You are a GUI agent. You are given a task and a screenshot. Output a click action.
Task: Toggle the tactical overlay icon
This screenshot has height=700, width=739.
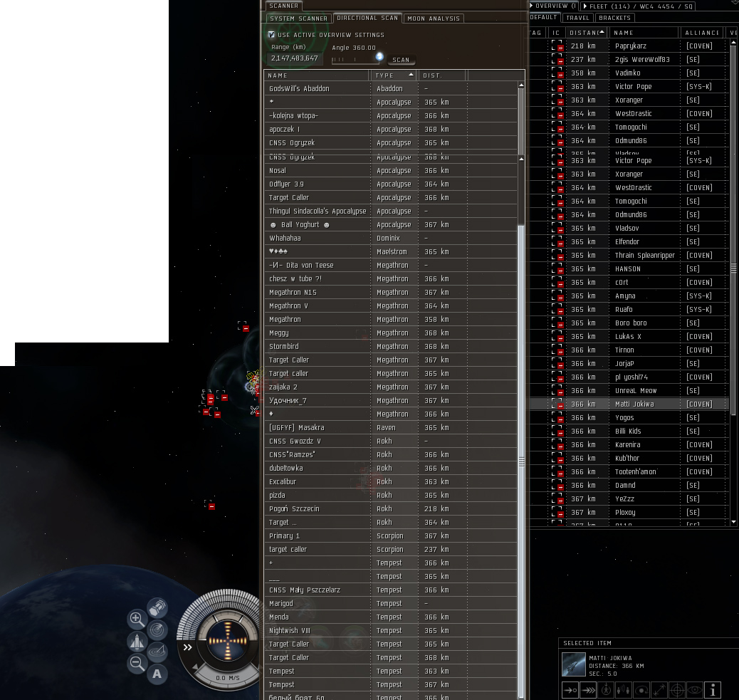pos(157,652)
